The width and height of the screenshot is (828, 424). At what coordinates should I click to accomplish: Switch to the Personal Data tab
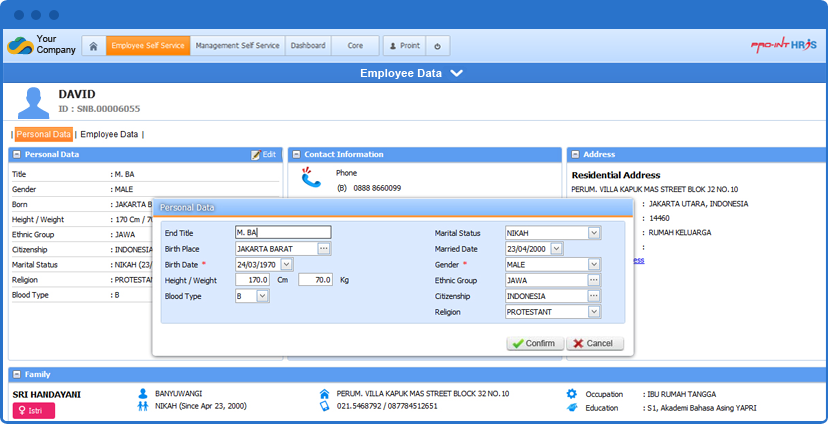pos(43,135)
